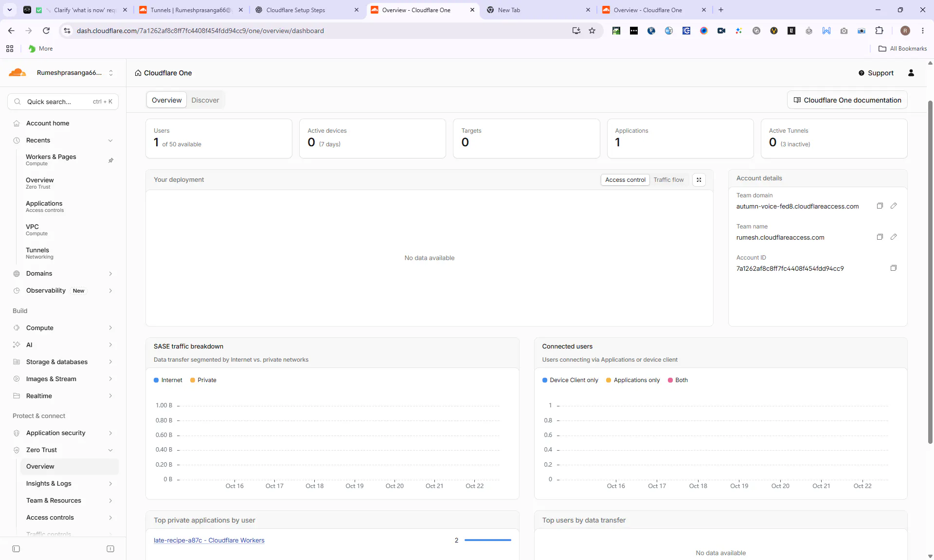Edit the team domain
The width and height of the screenshot is (934, 560).
coord(894,206)
